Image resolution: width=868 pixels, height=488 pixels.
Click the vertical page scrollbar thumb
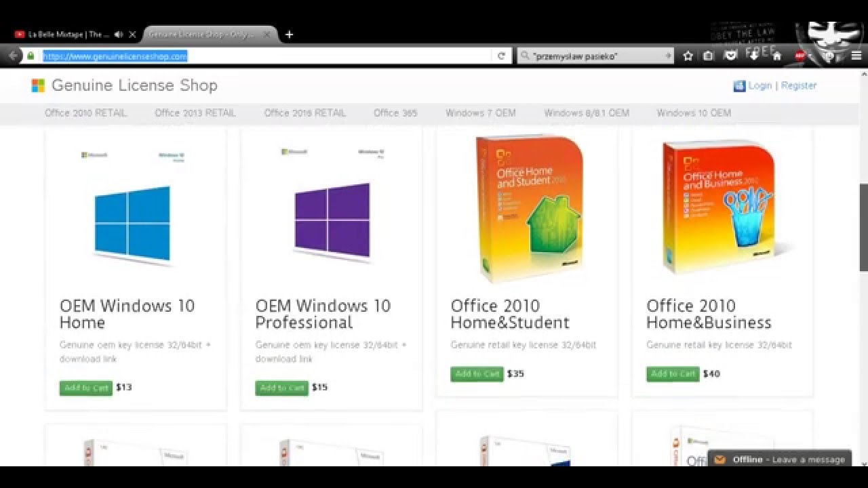coord(863,227)
